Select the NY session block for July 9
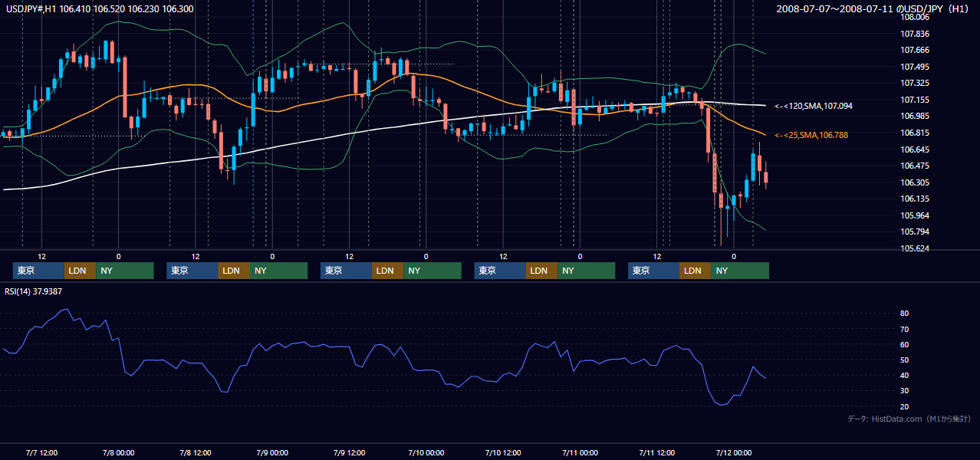Image resolution: width=980 pixels, height=460 pixels. 432,271
